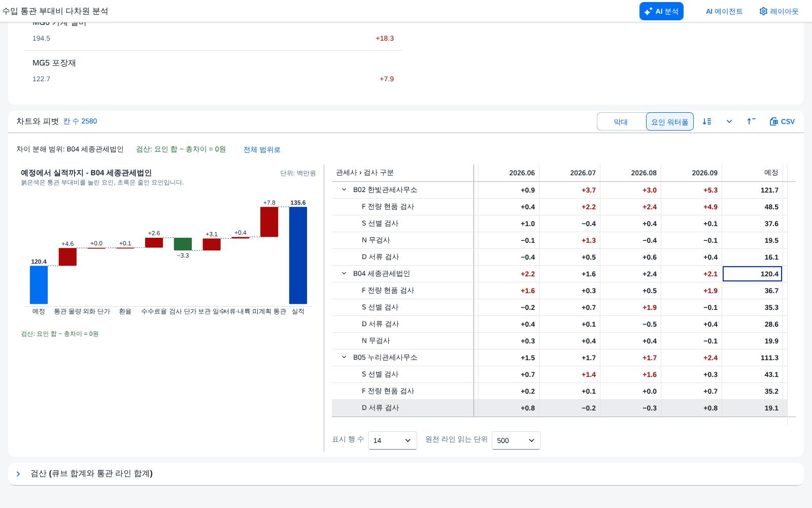Screen dimensions: 812x508
Task: Collapse B04 세종관세법인 row group
Action: pyautogui.click(x=344, y=273)
